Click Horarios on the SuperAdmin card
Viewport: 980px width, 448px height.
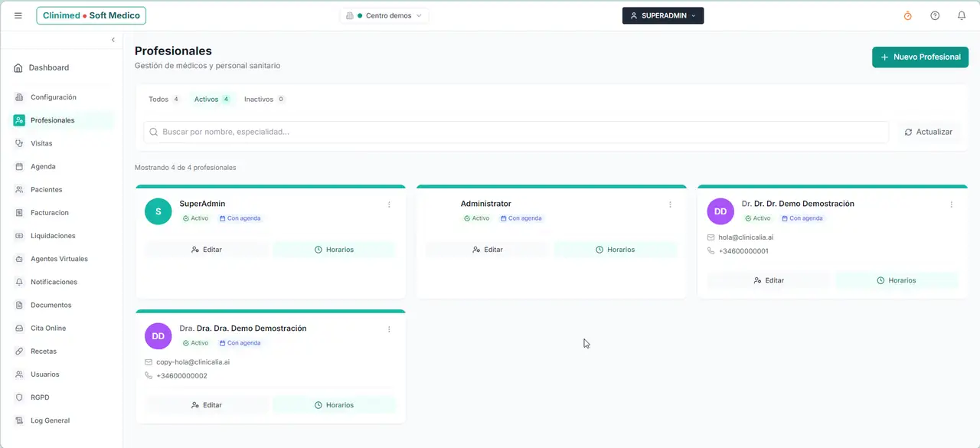(334, 250)
